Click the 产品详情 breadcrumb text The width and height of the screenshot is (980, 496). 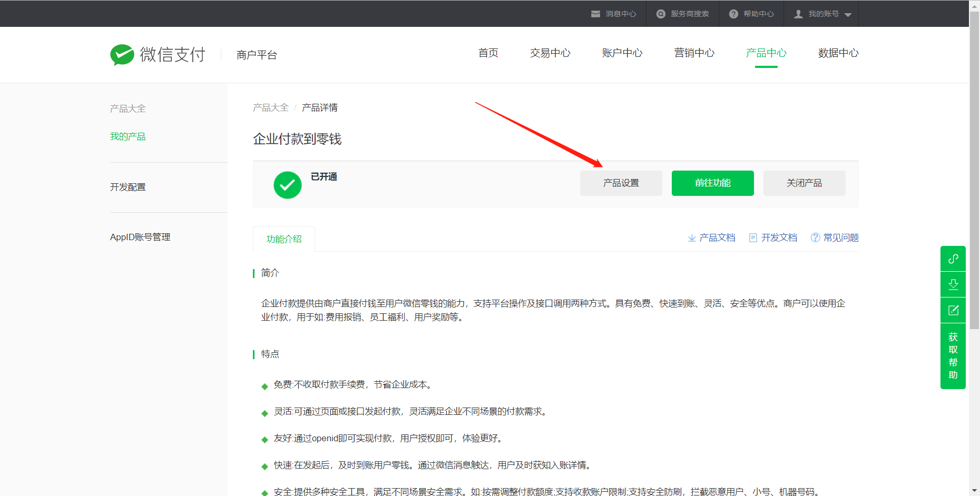point(320,107)
